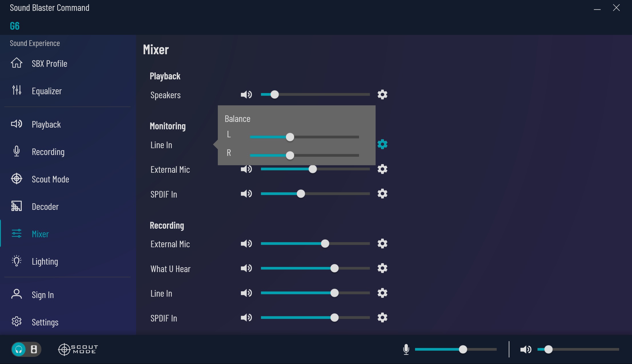Click the Equalizer sliders icon in sidebar

[17, 90]
